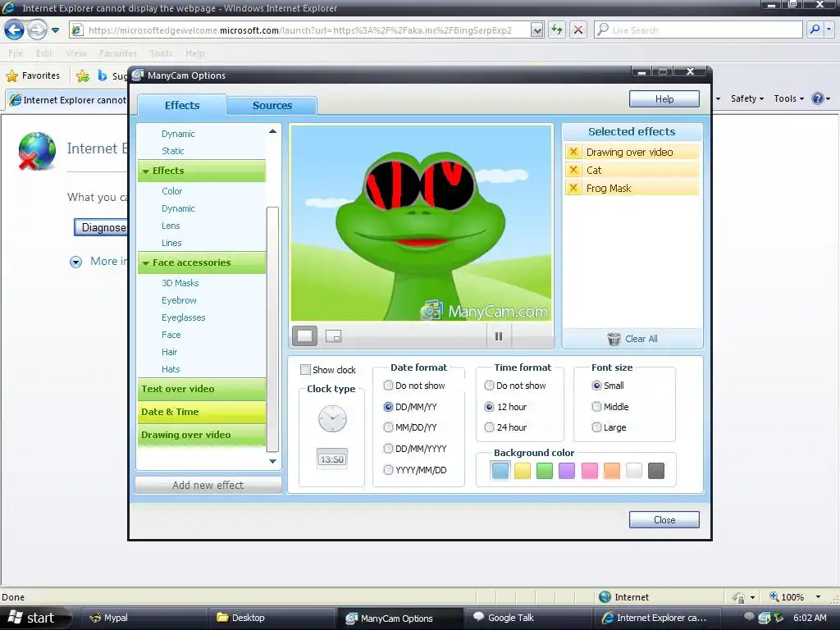The height and width of the screenshot is (630, 840).
Task: Select YYYY/MM/DD date format
Action: 388,470
